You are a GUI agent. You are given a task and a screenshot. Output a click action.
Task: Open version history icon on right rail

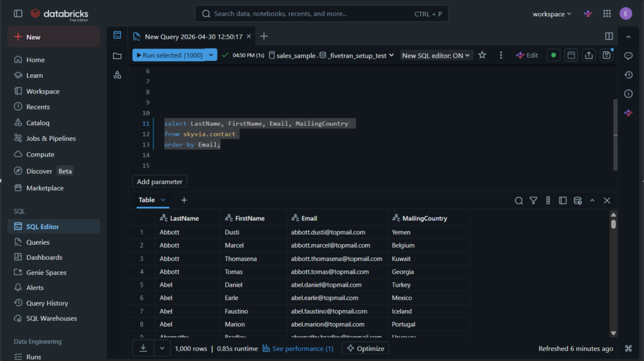[x=628, y=75]
